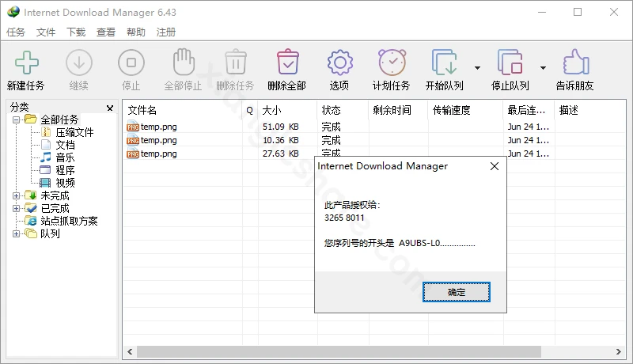Select 视频 category

65,183
